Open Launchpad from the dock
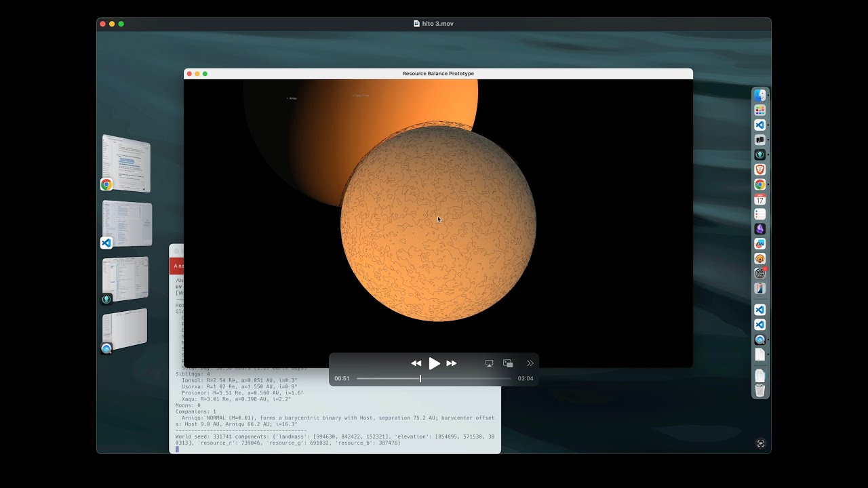 click(760, 110)
